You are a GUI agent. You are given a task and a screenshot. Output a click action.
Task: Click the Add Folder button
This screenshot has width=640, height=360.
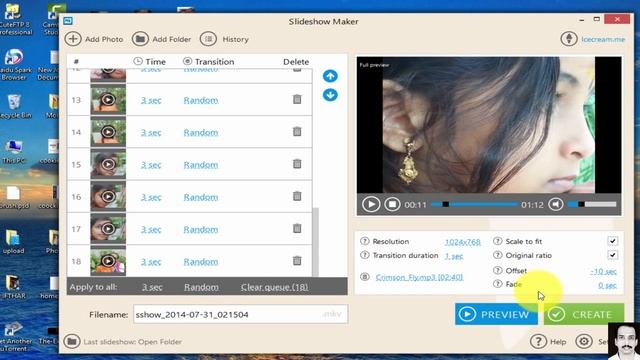click(x=162, y=39)
